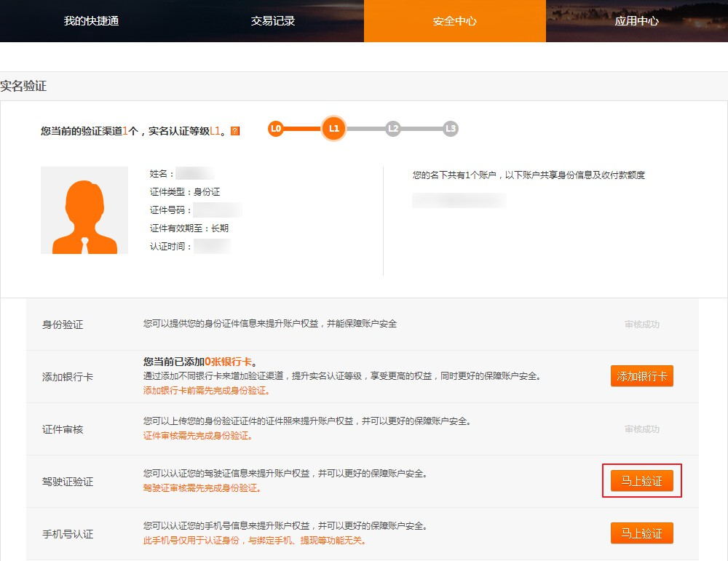Click the blurred account entry under 账户 text

[x=459, y=200]
